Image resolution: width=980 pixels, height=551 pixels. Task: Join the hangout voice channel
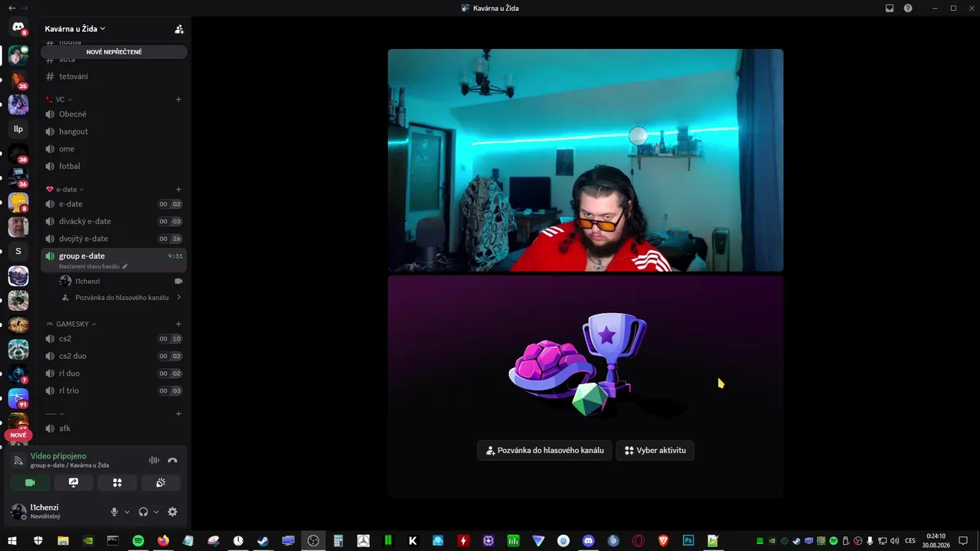(114, 132)
